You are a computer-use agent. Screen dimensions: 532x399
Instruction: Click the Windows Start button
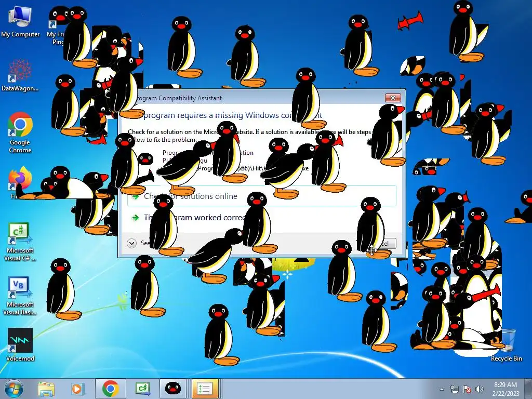14,389
